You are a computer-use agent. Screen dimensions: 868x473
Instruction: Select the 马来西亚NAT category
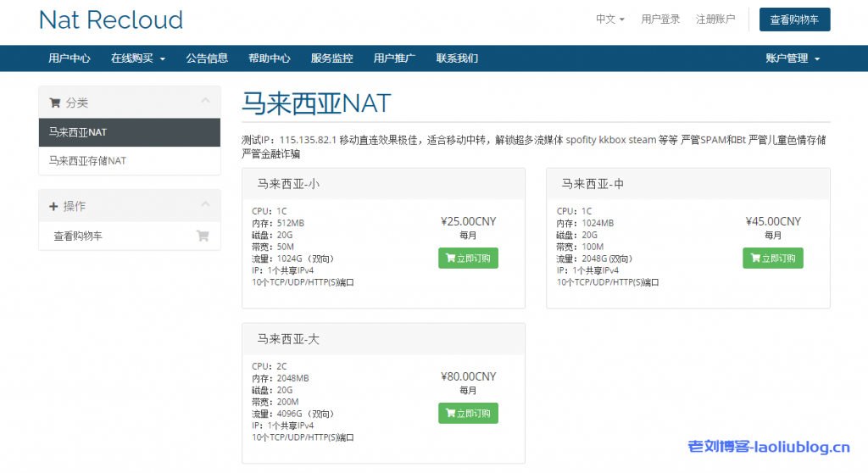click(130, 132)
